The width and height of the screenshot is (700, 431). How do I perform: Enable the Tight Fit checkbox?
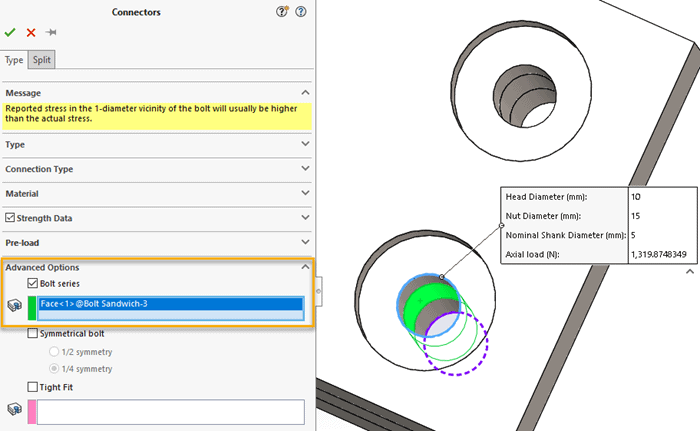pos(33,386)
